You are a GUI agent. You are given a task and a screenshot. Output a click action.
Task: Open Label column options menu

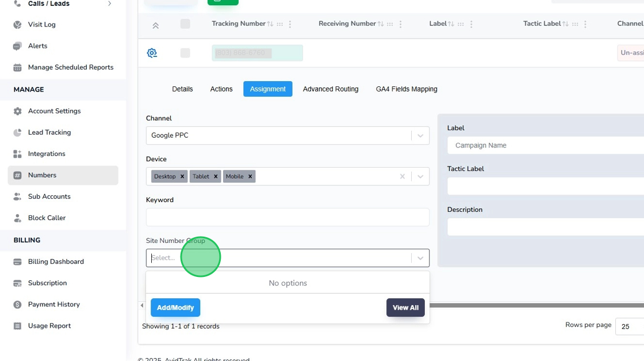point(471,24)
